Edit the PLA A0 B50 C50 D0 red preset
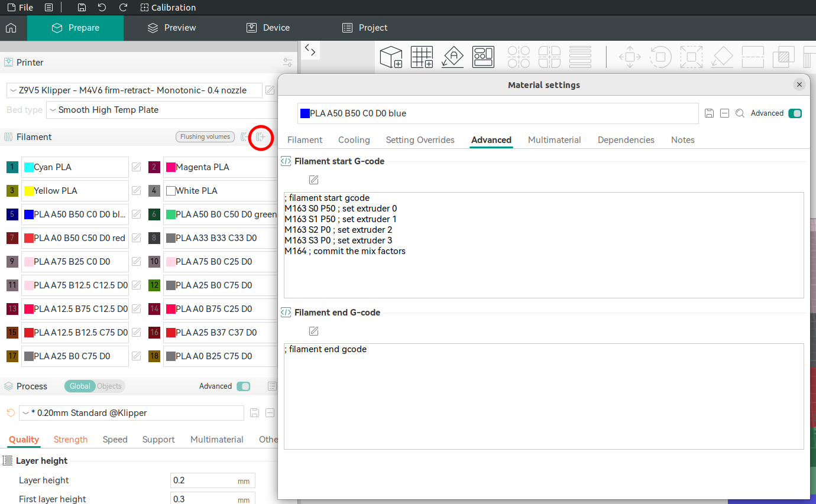The width and height of the screenshot is (816, 504). click(137, 238)
